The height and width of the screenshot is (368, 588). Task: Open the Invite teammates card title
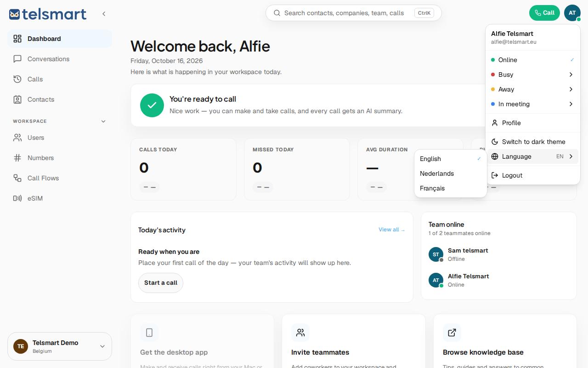pyautogui.click(x=320, y=352)
